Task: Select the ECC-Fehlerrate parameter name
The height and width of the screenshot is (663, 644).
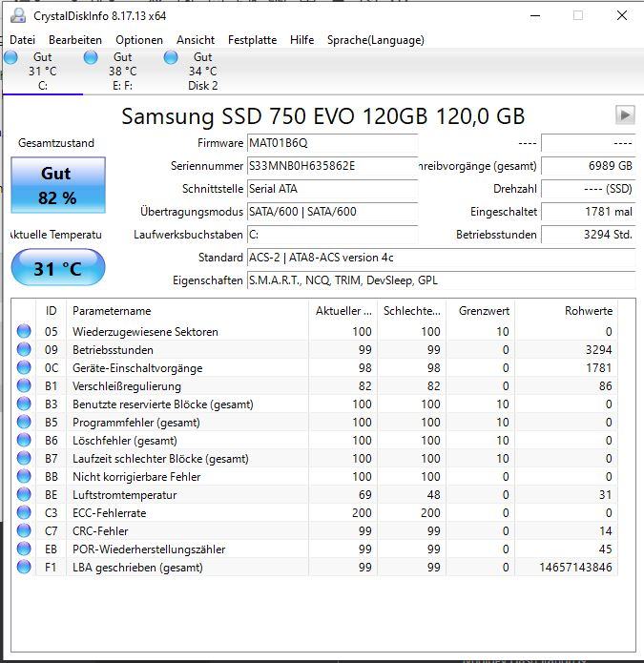Action: coord(109,513)
